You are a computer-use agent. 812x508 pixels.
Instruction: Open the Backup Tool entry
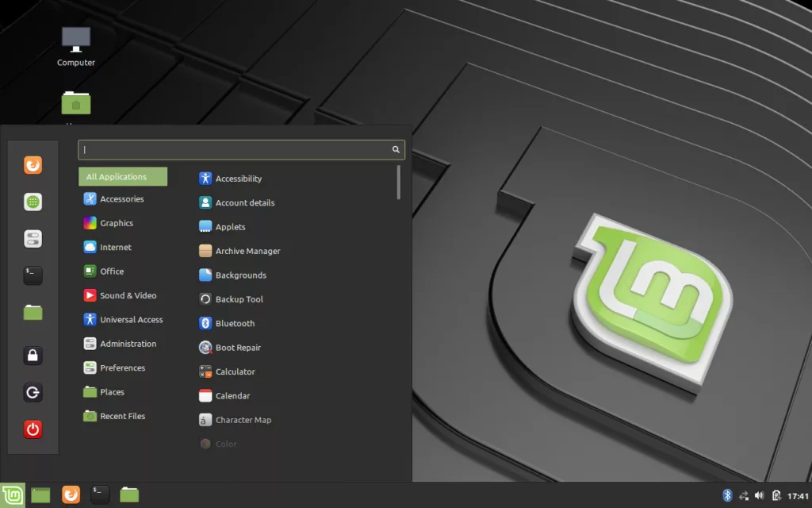[x=239, y=299]
